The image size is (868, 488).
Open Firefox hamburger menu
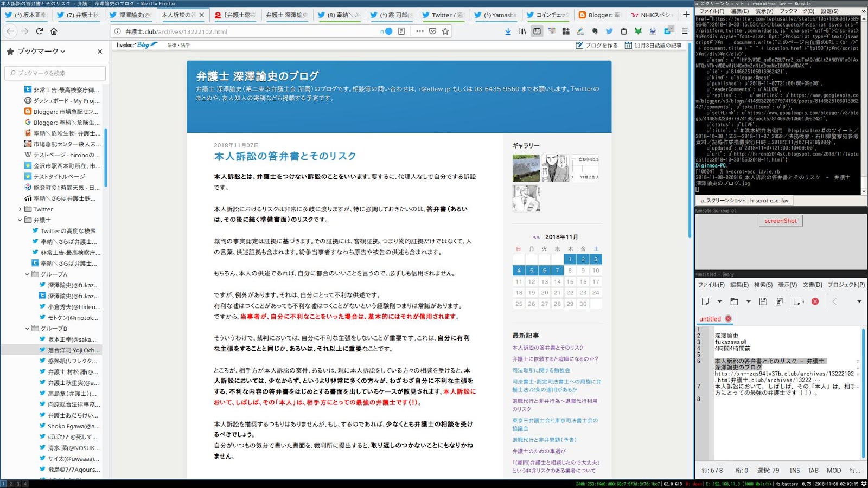point(685,31)
